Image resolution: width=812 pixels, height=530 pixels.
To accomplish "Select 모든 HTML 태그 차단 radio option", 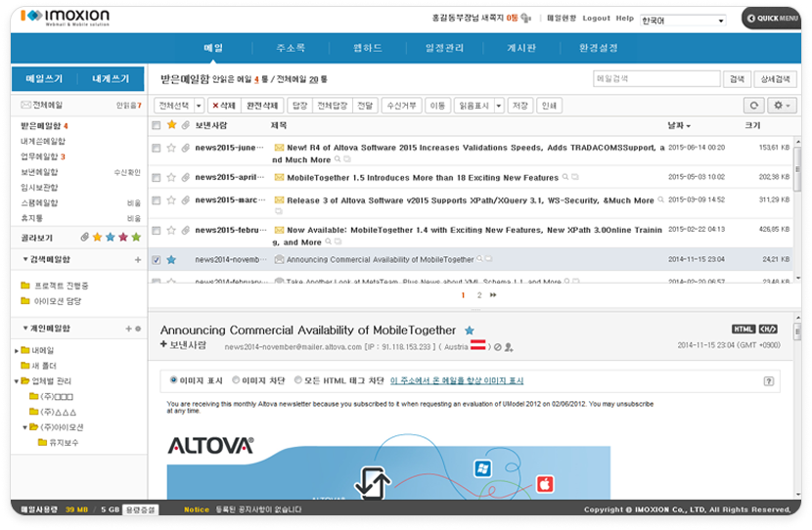I will 297,380.
